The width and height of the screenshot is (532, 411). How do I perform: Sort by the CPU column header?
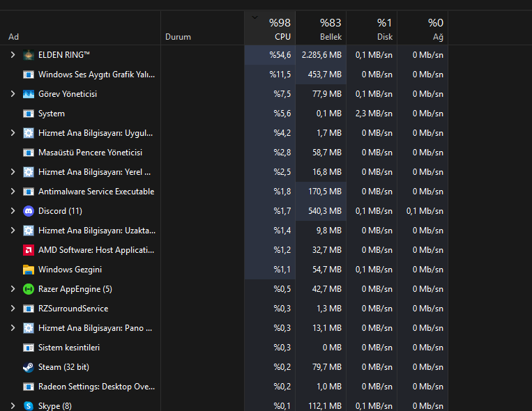pos(270,28)
